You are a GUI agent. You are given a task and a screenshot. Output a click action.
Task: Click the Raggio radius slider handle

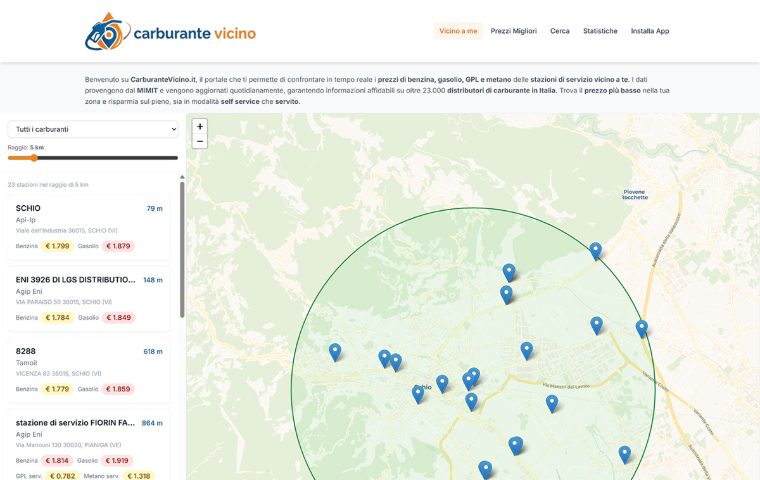(x=34, y=158)
